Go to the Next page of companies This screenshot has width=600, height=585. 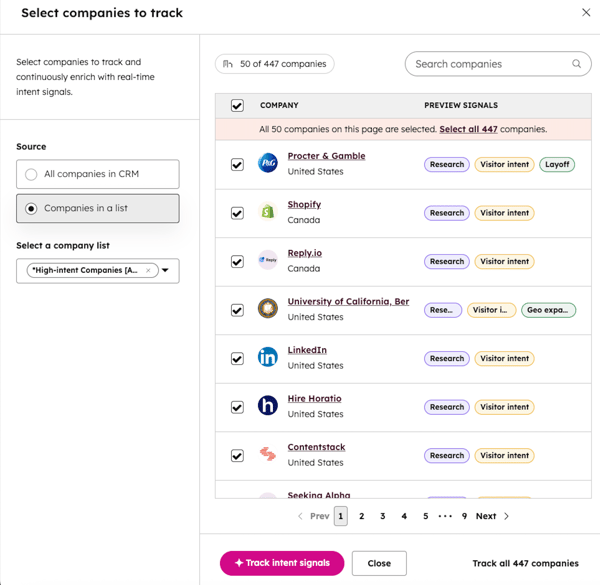[491, 516]
